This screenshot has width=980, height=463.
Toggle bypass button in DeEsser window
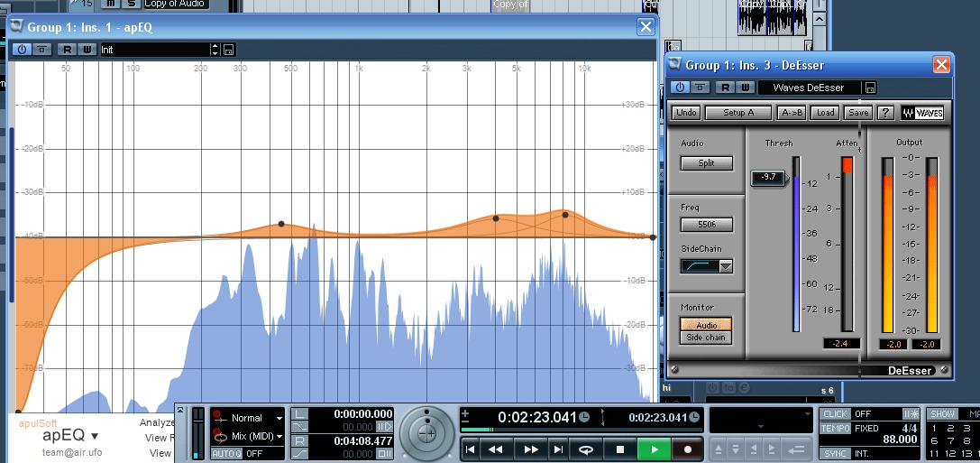[700, 88]
